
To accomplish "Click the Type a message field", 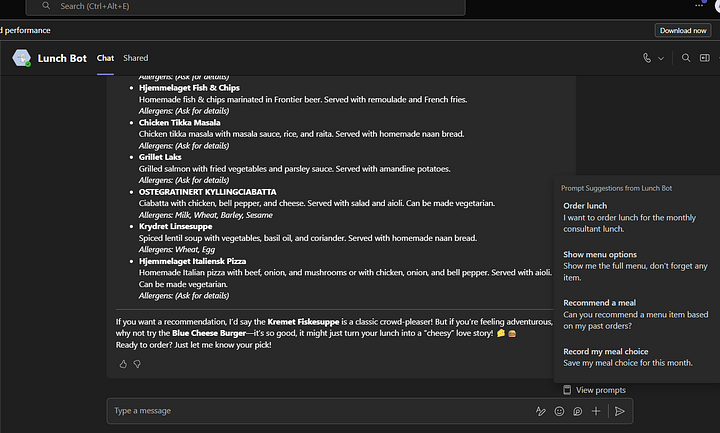I will point(320,411).
